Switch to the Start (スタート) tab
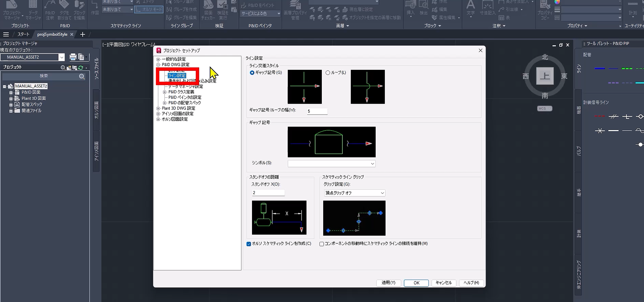Image resolution: width=644 pixels, height=302 pixels. coord(23,34)
